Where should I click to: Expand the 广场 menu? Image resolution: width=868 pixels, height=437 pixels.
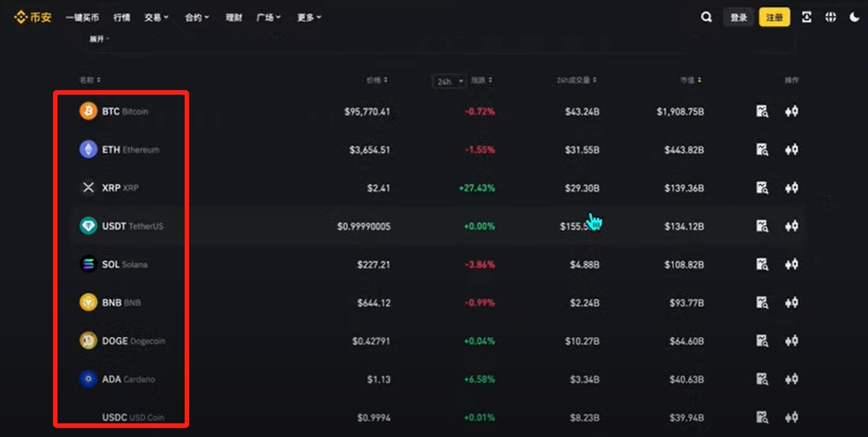269,17
